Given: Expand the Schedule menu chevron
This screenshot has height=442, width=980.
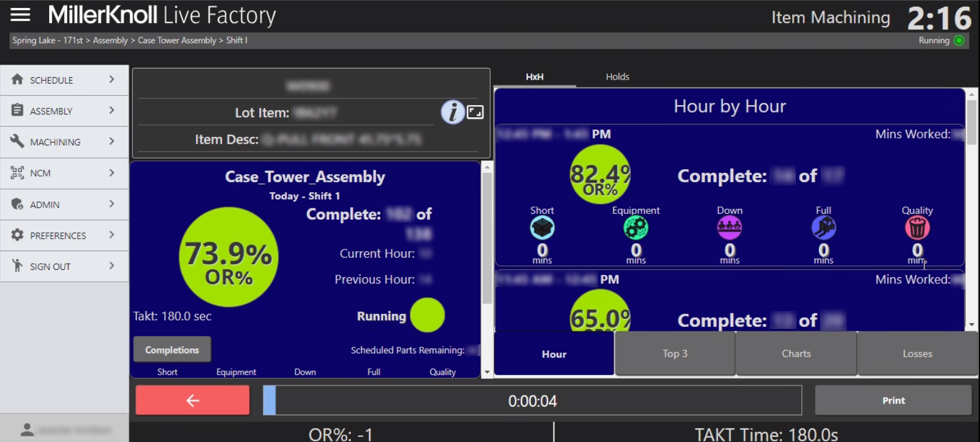Looking at the screenshot, I should point(112,79).
